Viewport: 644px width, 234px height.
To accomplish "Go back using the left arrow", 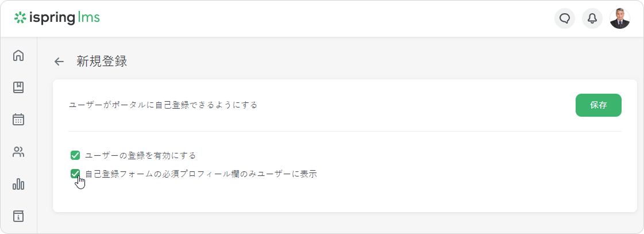I will tap(59, 62).
